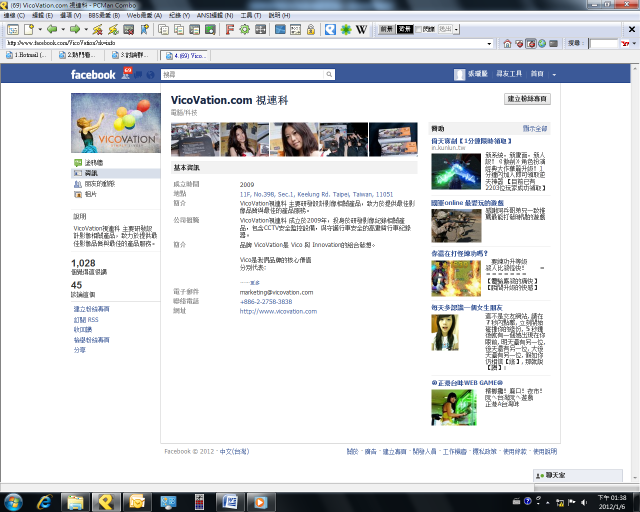640x512 pixels.
Task: Click the green flower toolbar icon
Action: point(346,29)
